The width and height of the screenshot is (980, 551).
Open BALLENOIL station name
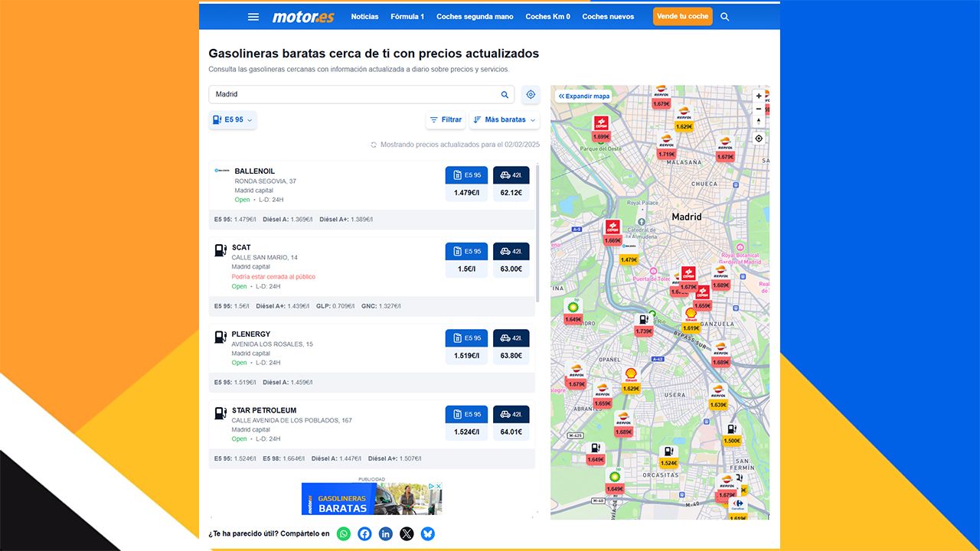254,171
